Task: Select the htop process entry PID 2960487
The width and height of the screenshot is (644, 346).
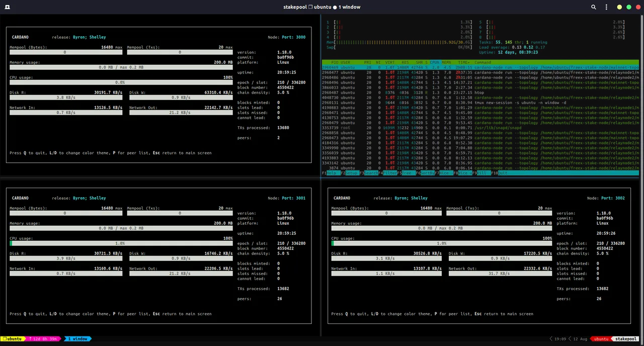Action: point(480,93)
